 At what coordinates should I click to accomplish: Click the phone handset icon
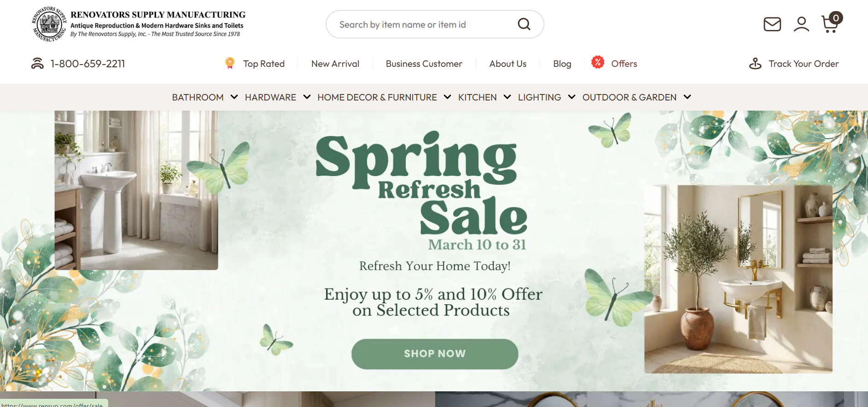37,64
